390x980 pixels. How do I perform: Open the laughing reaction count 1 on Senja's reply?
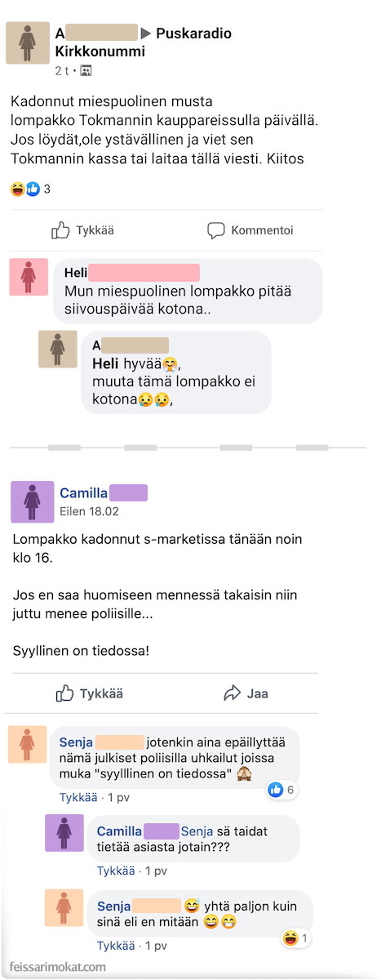pyautogui.click(x=295, y=938)
